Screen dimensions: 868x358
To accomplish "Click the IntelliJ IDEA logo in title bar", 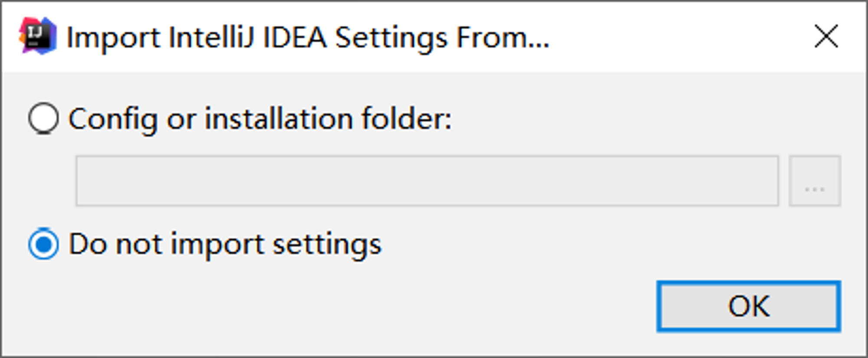I will (x=38, y=36).
